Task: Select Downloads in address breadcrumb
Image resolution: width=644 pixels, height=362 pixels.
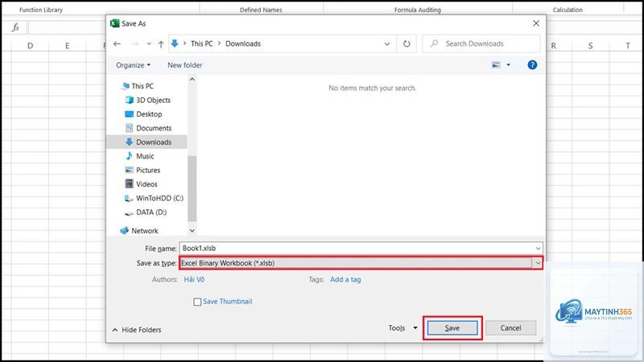Action: tap(243, 43)
